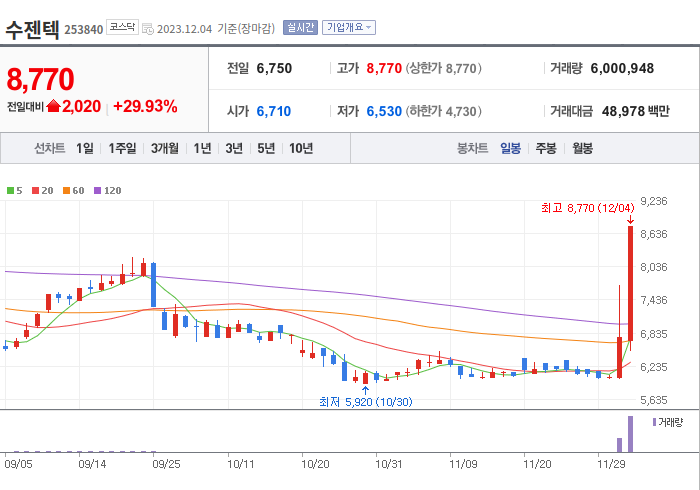Click the stock name 수젠텍 heading
This screenshot has height=490, width=700.
(32, 30)
